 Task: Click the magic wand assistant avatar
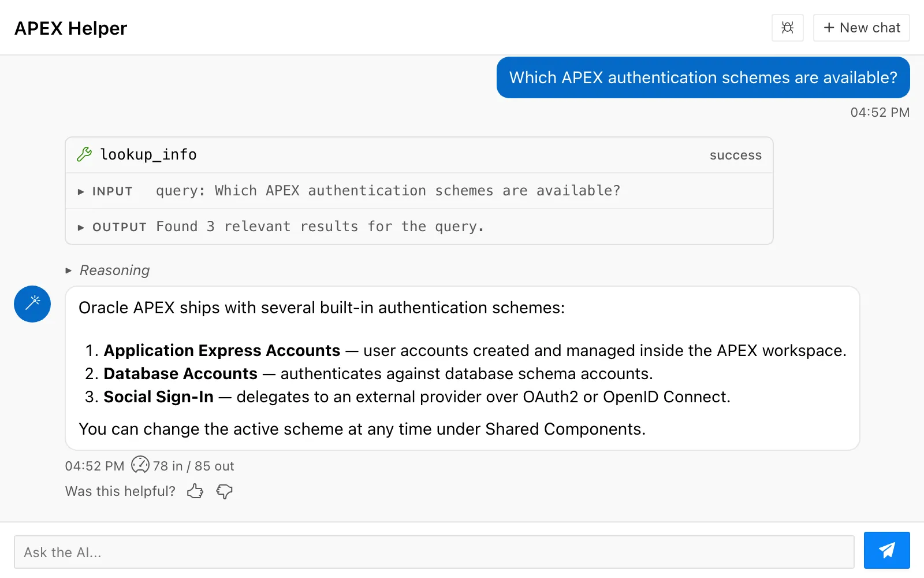coord(32,304)
